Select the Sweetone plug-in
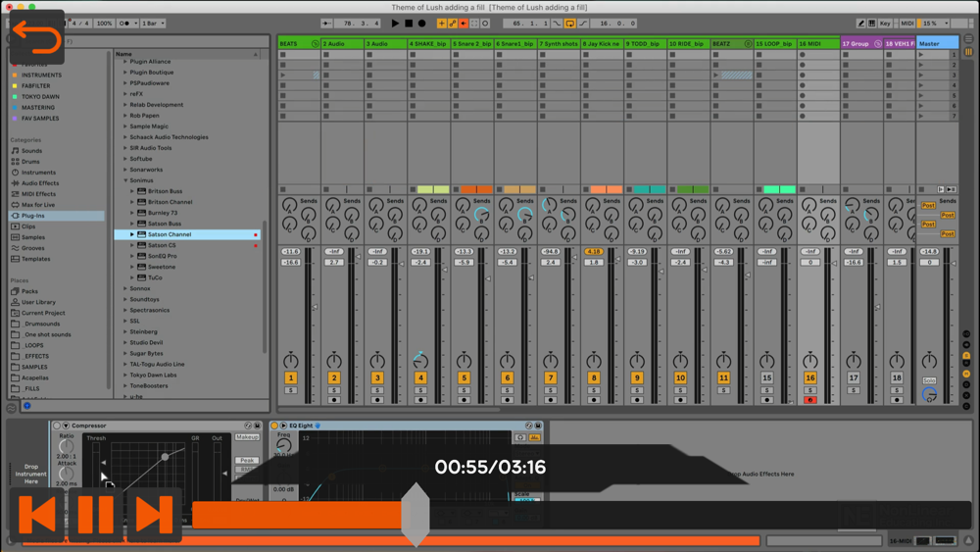 162,267
